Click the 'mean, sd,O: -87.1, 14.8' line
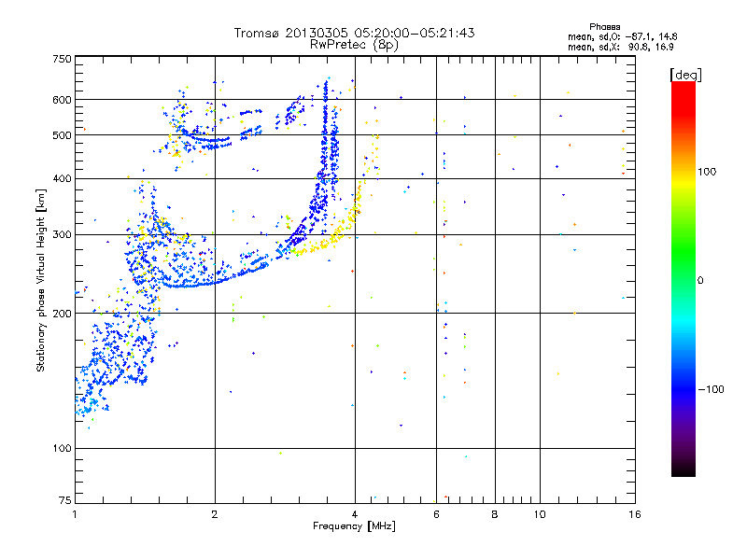 pyautogui.click(x=622, y=36)
